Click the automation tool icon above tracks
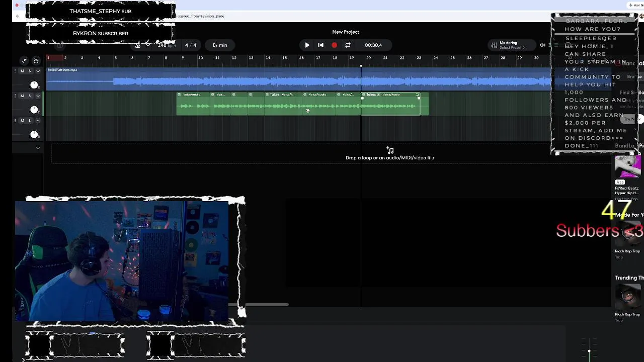This screenshot has height=362, width=644. [x=24, y=61]
